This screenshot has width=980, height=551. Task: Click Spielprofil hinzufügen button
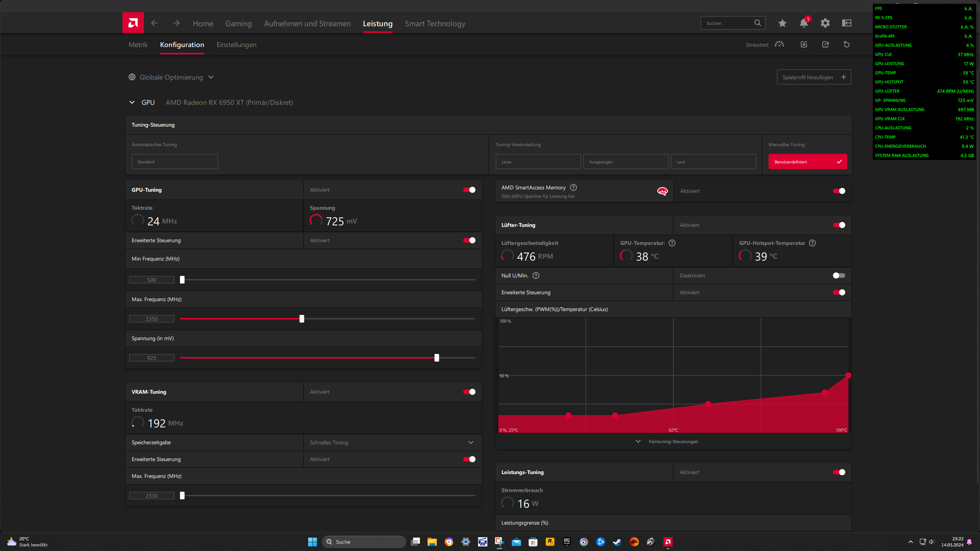tap(813, 77)
